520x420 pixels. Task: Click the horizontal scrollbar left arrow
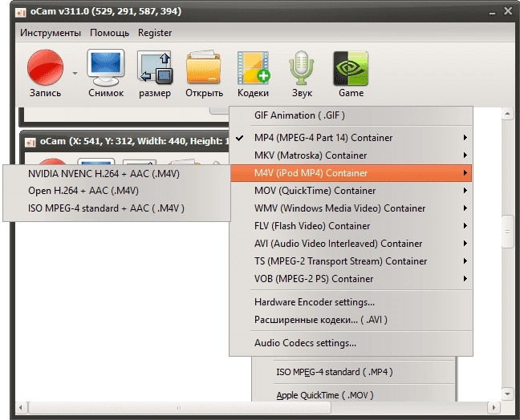click(x=21, y=407)
